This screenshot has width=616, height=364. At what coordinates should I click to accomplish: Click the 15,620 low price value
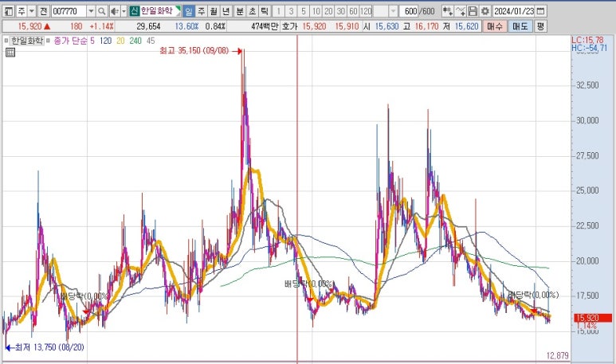(x=467, y=26)
